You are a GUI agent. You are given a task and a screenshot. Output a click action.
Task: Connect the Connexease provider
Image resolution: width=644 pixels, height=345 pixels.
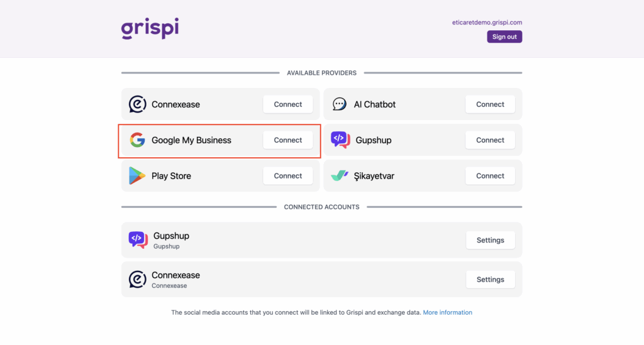tap(288, 104)
